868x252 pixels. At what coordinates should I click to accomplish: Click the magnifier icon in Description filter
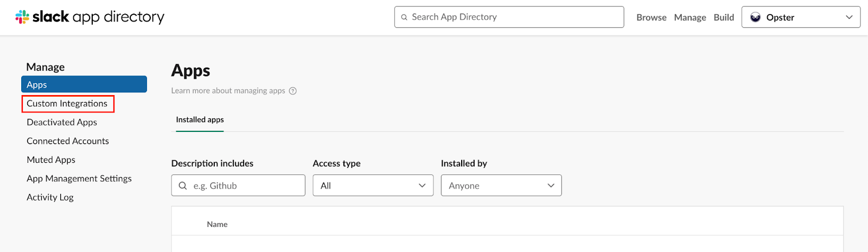[183, 186]
